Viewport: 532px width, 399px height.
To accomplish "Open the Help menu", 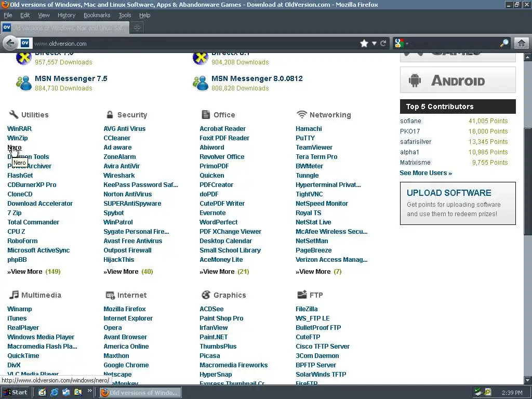I will point(144,15).
